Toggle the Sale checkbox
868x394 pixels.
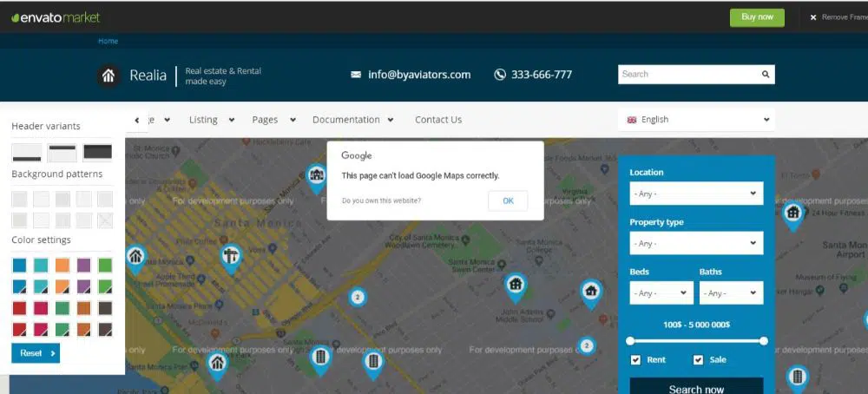698,360
